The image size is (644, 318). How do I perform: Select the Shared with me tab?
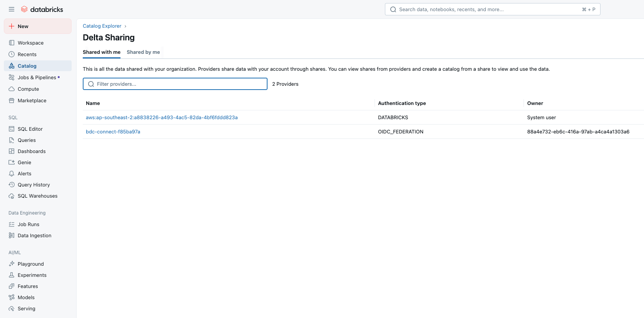click(102, 52)
